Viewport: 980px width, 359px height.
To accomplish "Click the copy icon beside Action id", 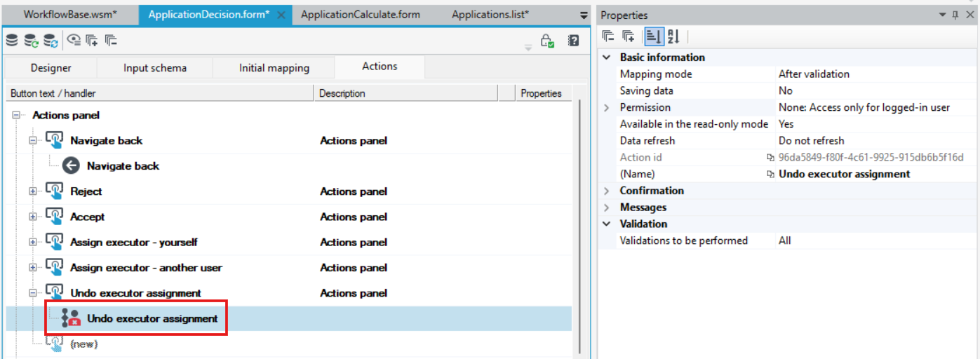I will tap(771, 158).
